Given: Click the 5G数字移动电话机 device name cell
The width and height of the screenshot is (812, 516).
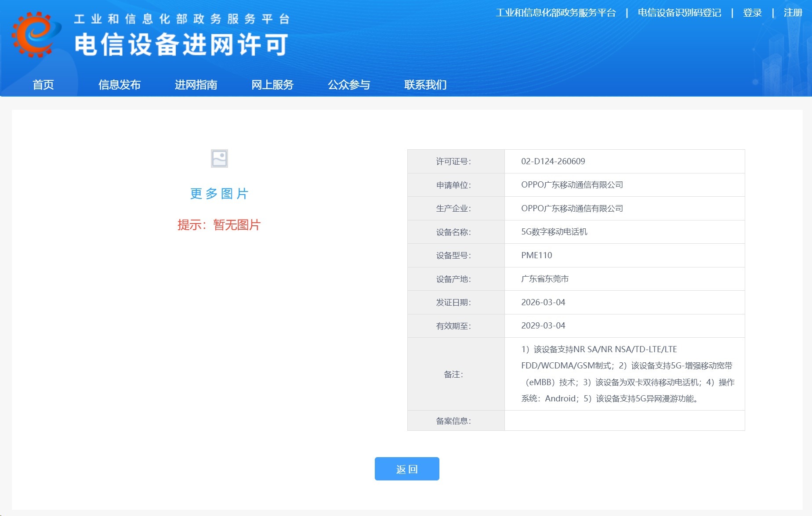Looking at the screenshot, I should click(554, 232).
